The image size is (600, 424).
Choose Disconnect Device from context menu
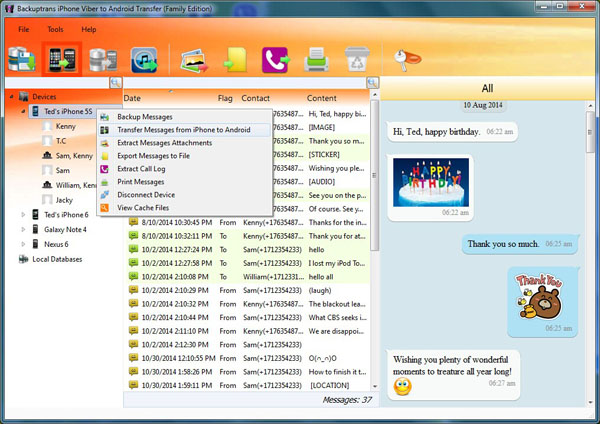click(184, 195)
